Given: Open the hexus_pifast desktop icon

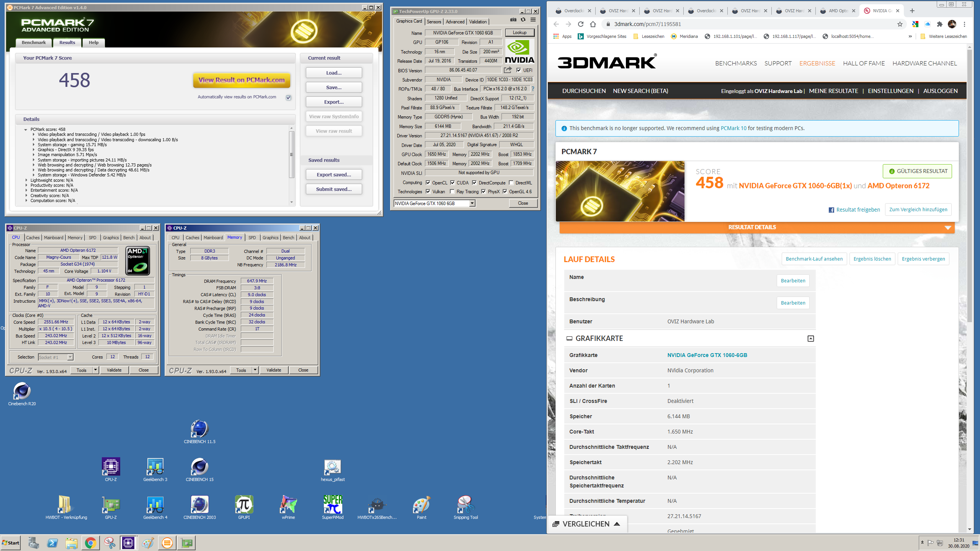Looking at the screenshot, I should 333,470.
